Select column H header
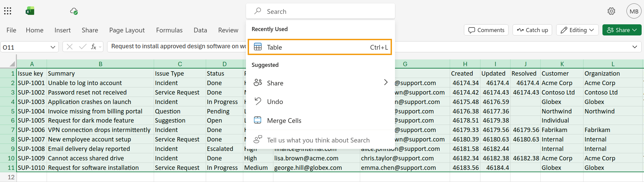 point(465,64)
